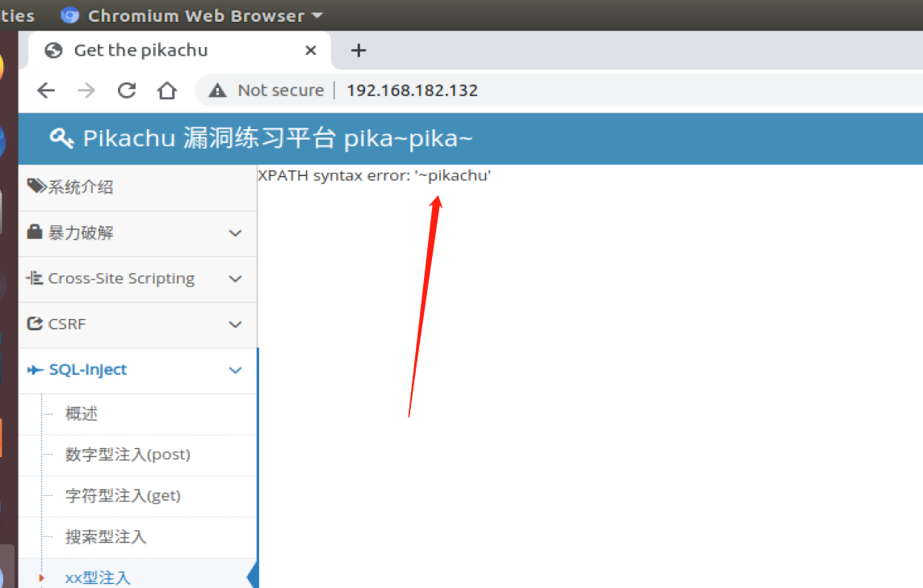Open the 暴力破解 menu section
923x588 pixels.
(138, 233)
